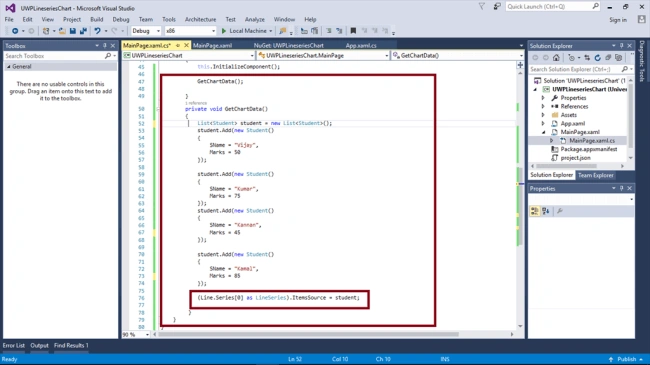Screen dimensions: 650x365
Task: Click the Find in Files toolbar icon
Action: pyautogui.click(x=283, y=31)
